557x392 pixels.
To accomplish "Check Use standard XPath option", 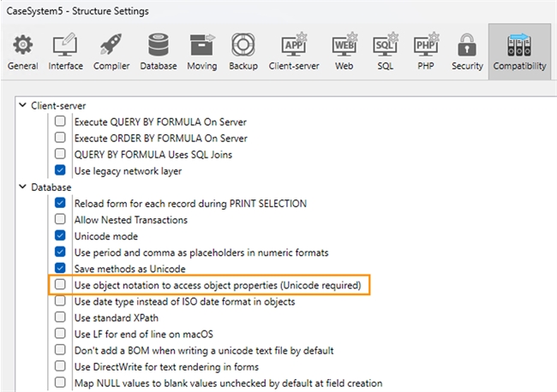I will click(60, 318).
